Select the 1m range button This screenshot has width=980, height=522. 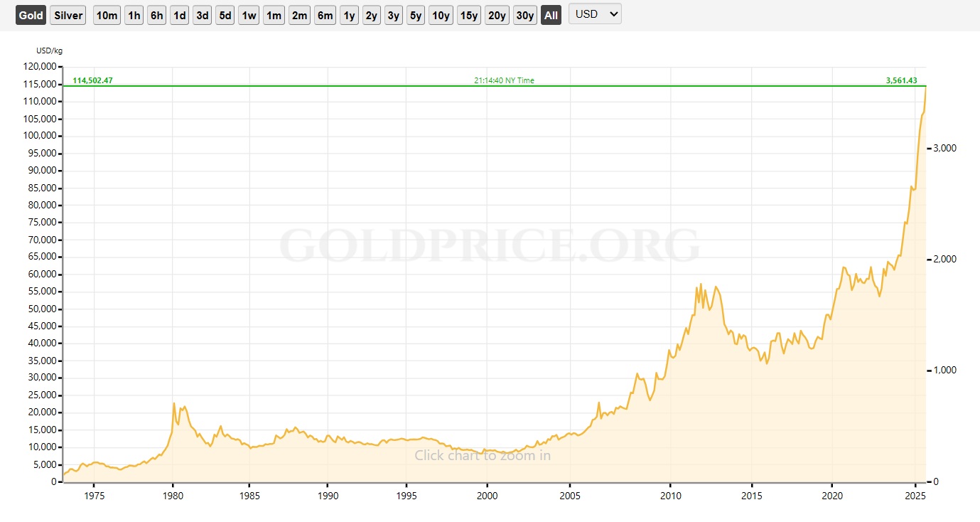coord(274,15)
